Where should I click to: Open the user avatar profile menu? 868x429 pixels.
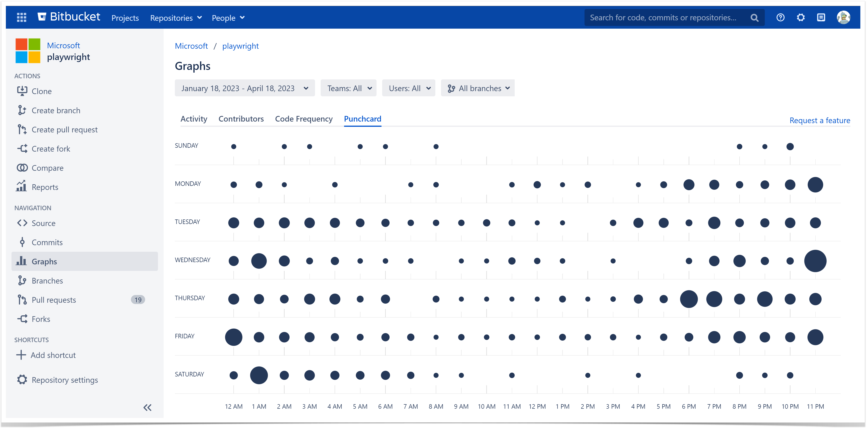tap(843, 18)
